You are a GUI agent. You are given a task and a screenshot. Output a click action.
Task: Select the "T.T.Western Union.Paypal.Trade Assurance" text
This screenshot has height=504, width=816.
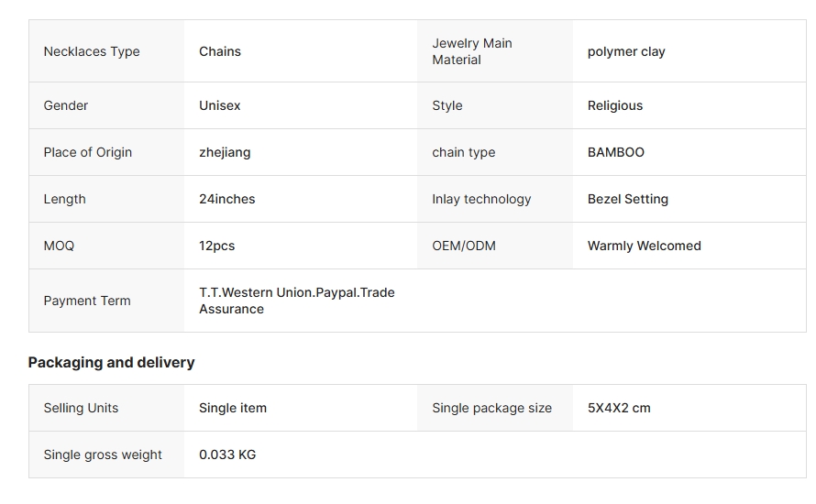[x=296, y=301]
